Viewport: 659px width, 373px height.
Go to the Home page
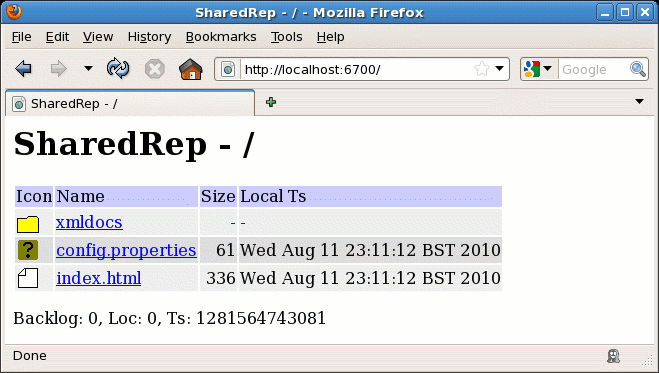[x=191, y=69]
